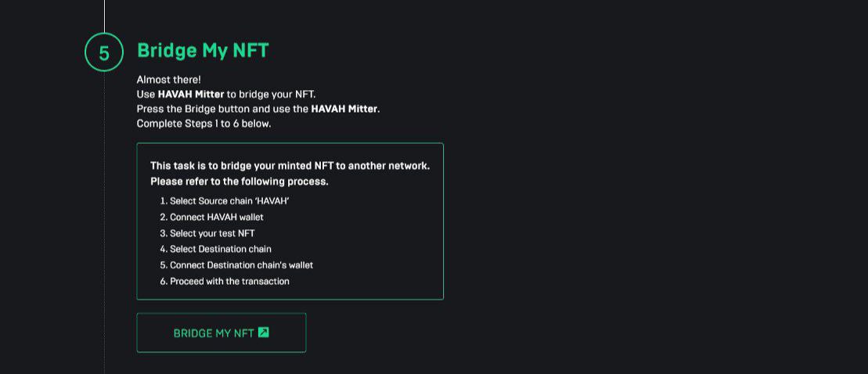Screen dimensions: 868x374
Task: Click HAVAH Mitter in 'Press the Bridge button' line
Action: [344, 109]
